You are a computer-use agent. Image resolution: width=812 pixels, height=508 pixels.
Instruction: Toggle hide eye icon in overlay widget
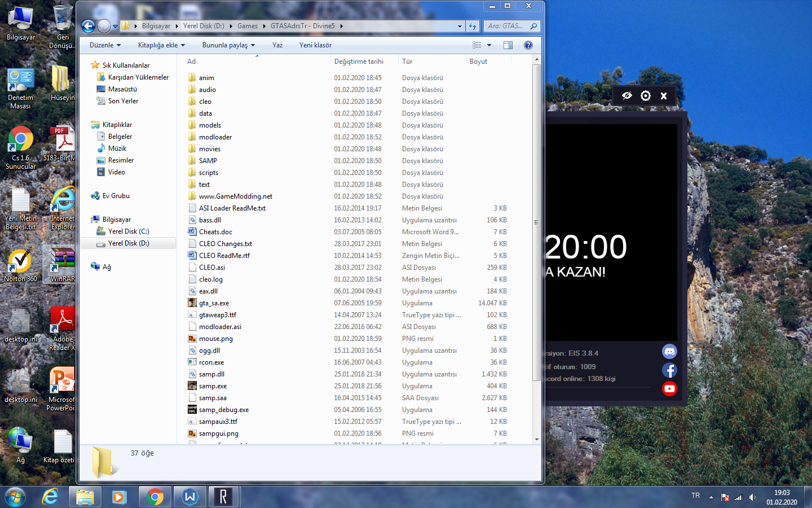[626, 96]
